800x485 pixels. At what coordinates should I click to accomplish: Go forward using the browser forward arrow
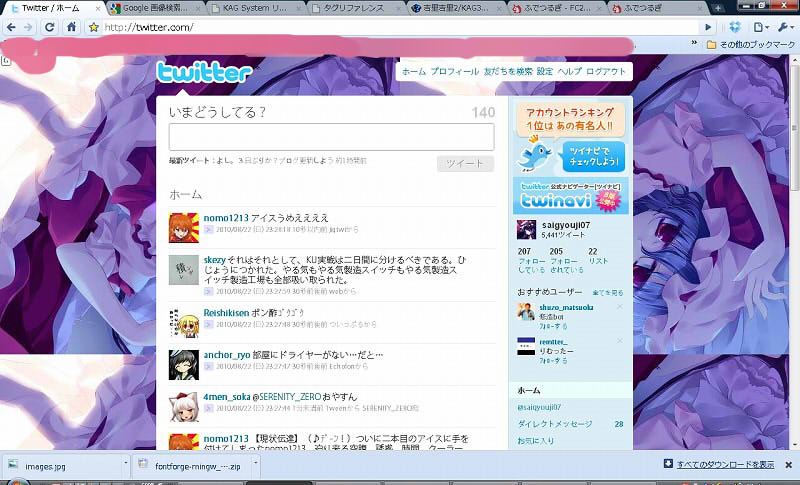pos(28,27)
